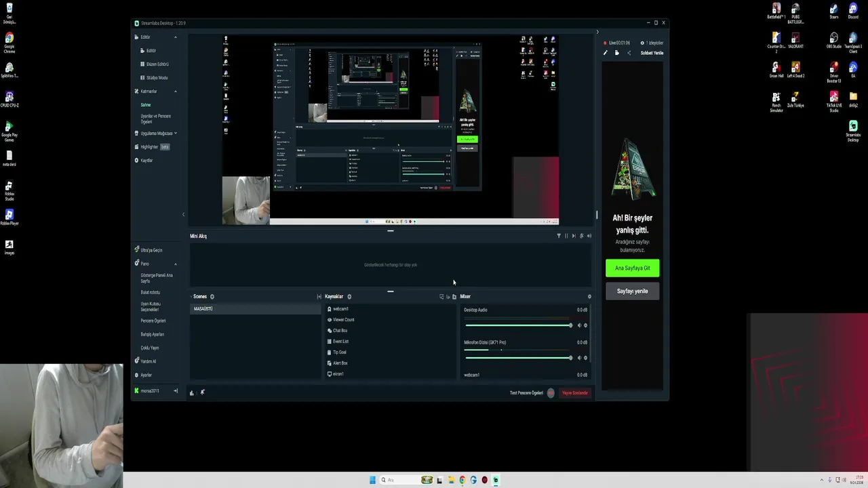Click the rocket icon in bottom bar
Screen dimensions: 868x488
tap(202, 392)
